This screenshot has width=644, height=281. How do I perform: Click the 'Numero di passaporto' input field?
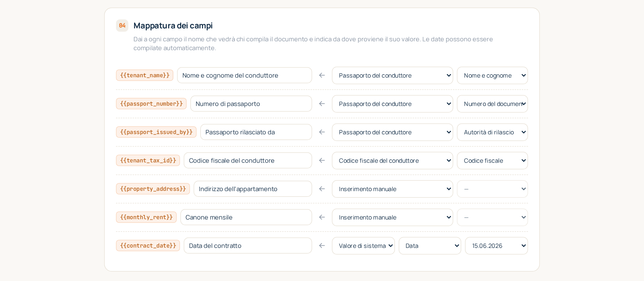[251, 104]
